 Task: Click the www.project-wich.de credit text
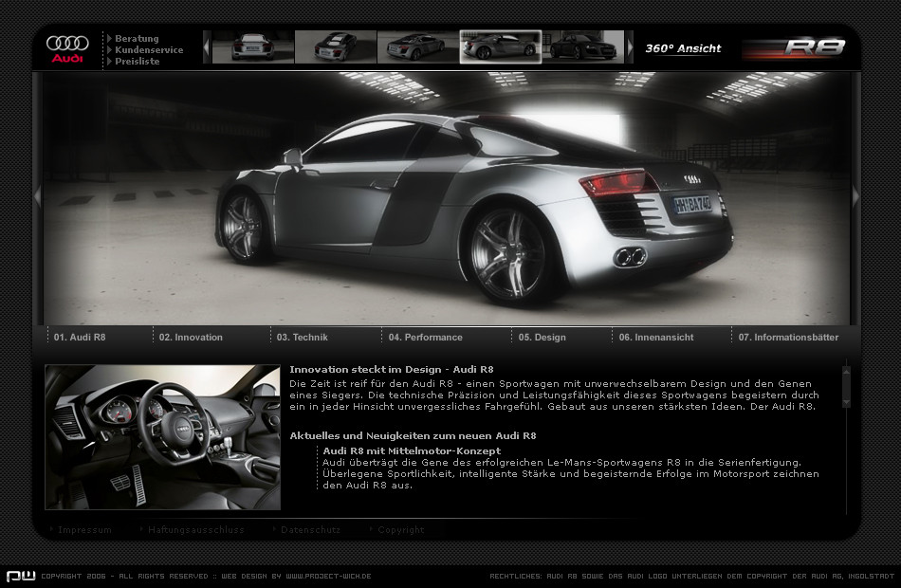pyautogui.click(x=328, y=576)
